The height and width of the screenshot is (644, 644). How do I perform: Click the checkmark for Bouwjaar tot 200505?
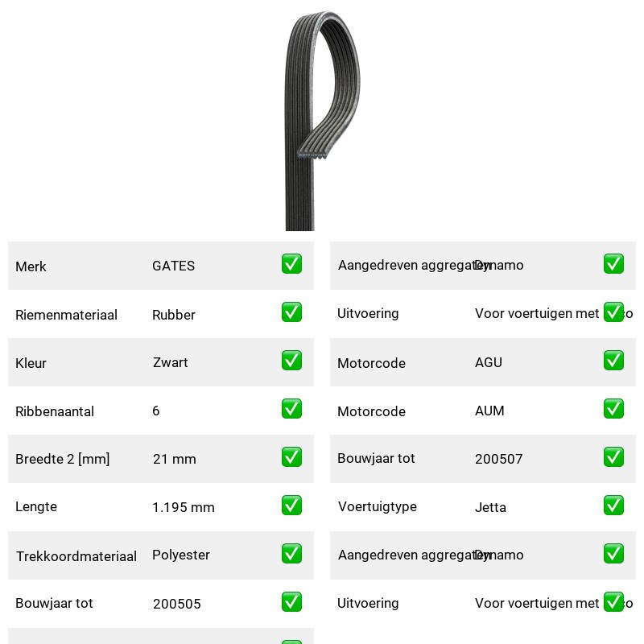(x=291, y=601)
